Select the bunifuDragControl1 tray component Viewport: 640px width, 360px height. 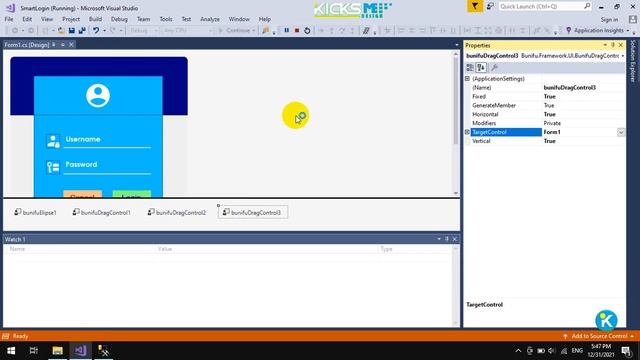point(102,212)
